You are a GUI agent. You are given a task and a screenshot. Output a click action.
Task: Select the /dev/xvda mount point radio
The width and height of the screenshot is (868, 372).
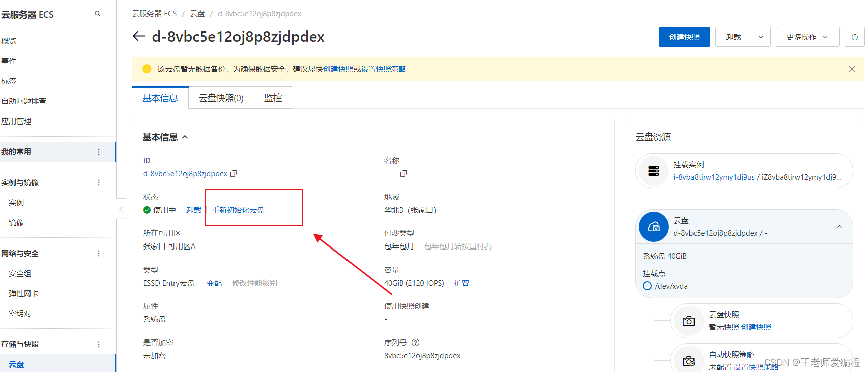click(647, 286)
